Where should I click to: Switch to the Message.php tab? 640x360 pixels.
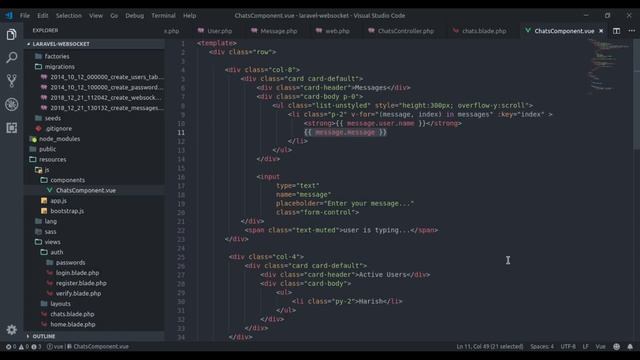pos(274,31)
